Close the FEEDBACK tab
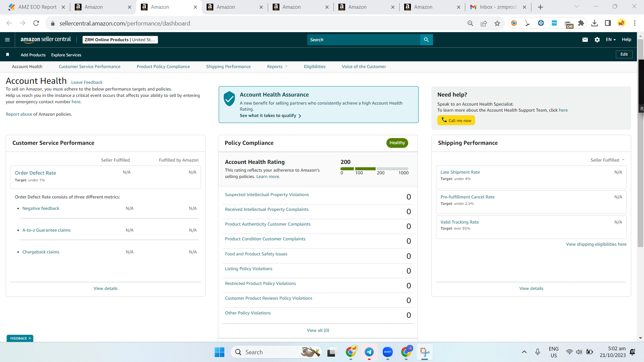 [30, 338]
